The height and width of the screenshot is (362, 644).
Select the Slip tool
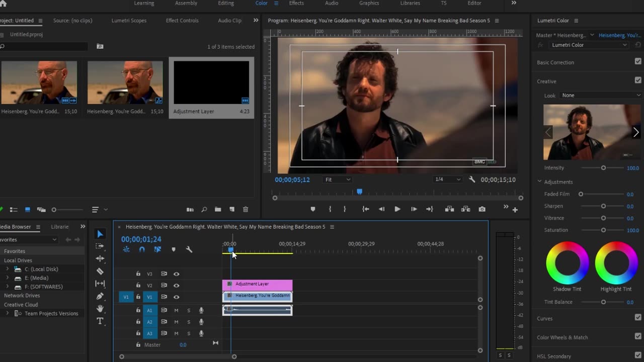point(100,284)
